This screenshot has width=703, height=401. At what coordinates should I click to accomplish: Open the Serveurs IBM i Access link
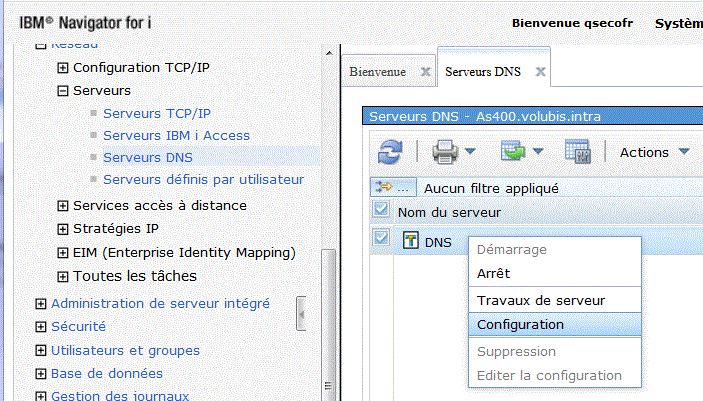coord(176,135)
